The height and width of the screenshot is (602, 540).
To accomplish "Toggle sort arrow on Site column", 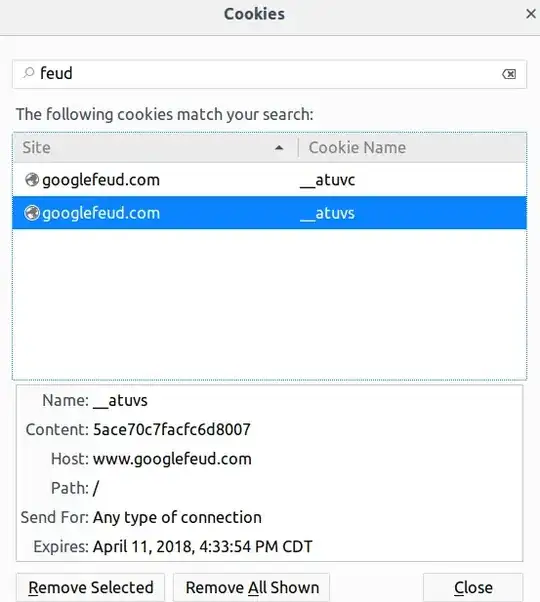I will click(x=279, y=148).
